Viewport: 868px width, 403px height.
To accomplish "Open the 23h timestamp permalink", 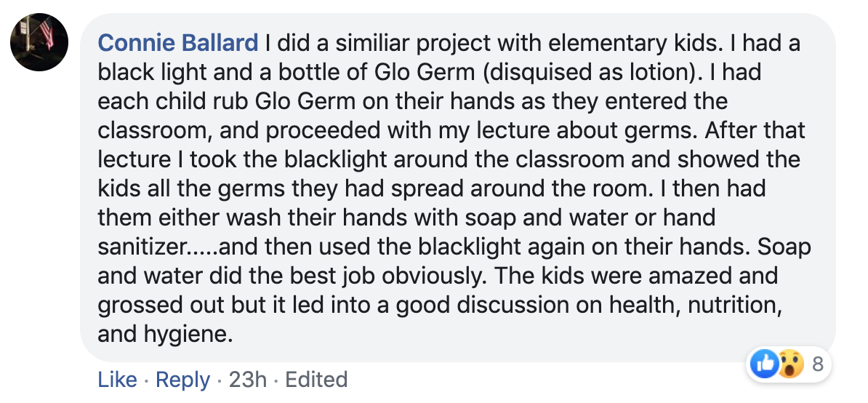I will tap(247, 380).
